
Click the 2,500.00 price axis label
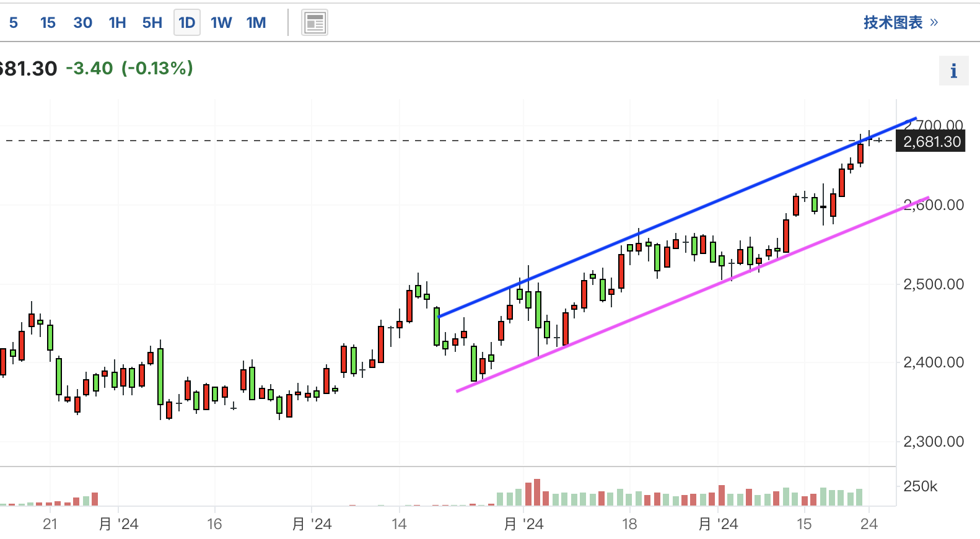tap(934, 284)
